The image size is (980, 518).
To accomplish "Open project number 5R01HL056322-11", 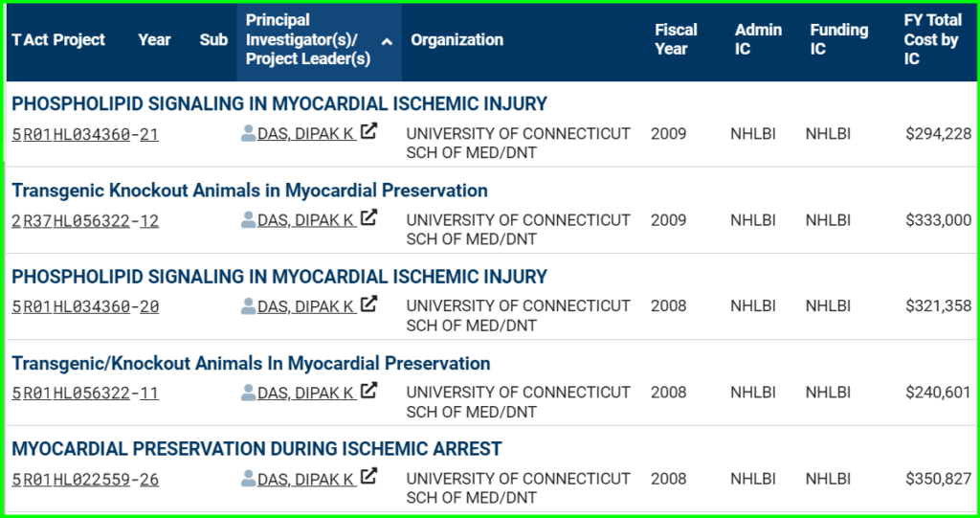I will tap(85, 393).
